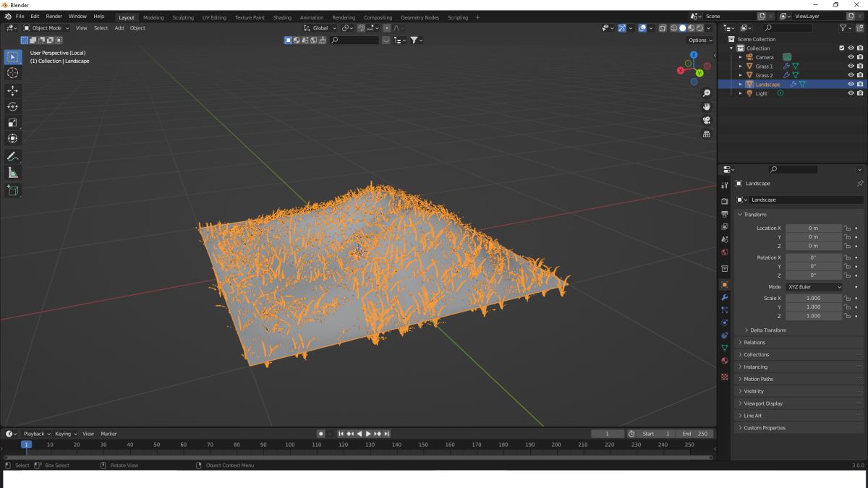This screenshot has width=868, height=488.
Task: Switch to wireframe viewport shading
Action: (x=673, y=28)
